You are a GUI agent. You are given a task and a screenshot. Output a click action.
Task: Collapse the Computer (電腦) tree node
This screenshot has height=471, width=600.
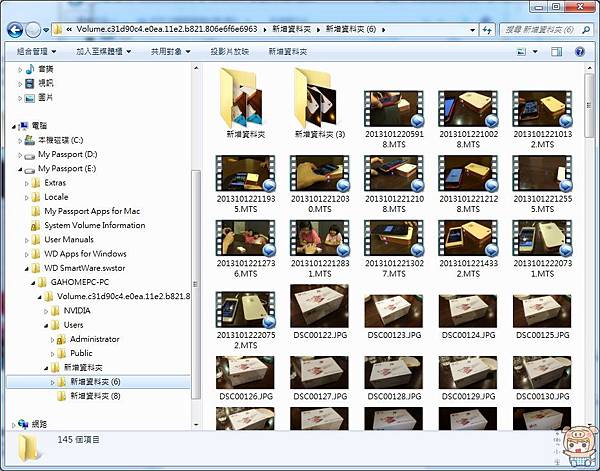coord(14,126)
